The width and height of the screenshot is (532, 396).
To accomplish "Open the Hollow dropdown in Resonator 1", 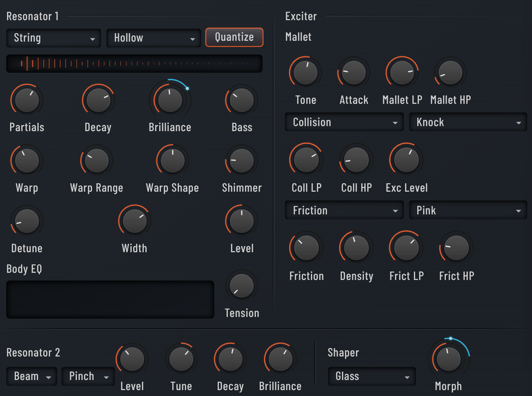I will point(154,38).
